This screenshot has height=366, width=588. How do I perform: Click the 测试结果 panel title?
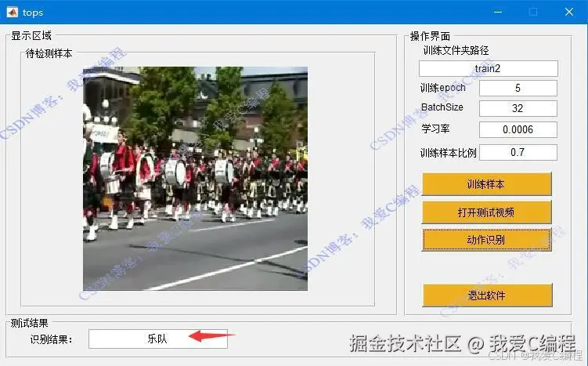29,323
